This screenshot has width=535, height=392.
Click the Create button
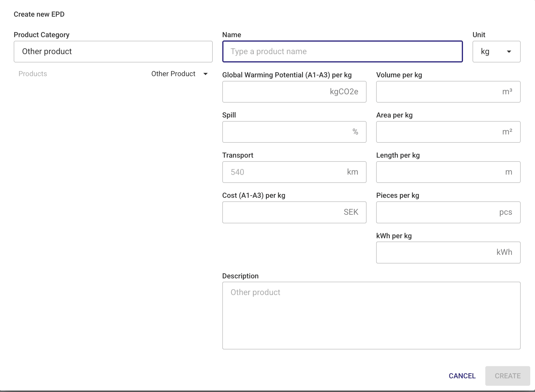click(x=507, y=376)
